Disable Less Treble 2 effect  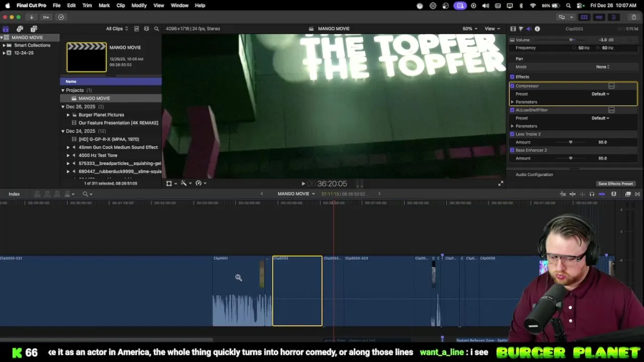pos(512,134)
